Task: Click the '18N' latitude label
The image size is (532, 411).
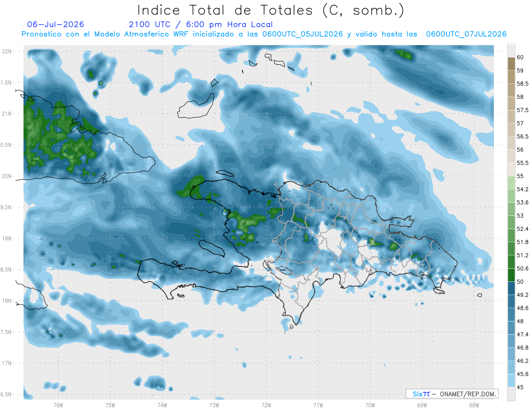Action: 7,301
